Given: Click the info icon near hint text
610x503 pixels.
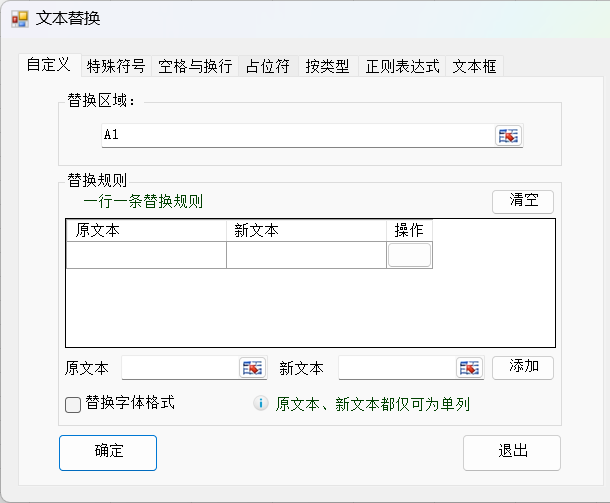Looking at the screenshot, I should tap(261, 404).
